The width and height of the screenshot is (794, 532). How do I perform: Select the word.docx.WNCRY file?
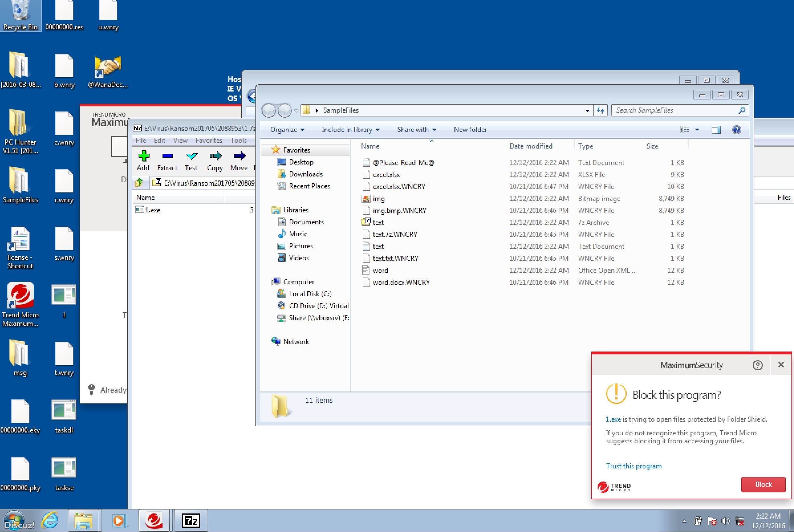401,282
